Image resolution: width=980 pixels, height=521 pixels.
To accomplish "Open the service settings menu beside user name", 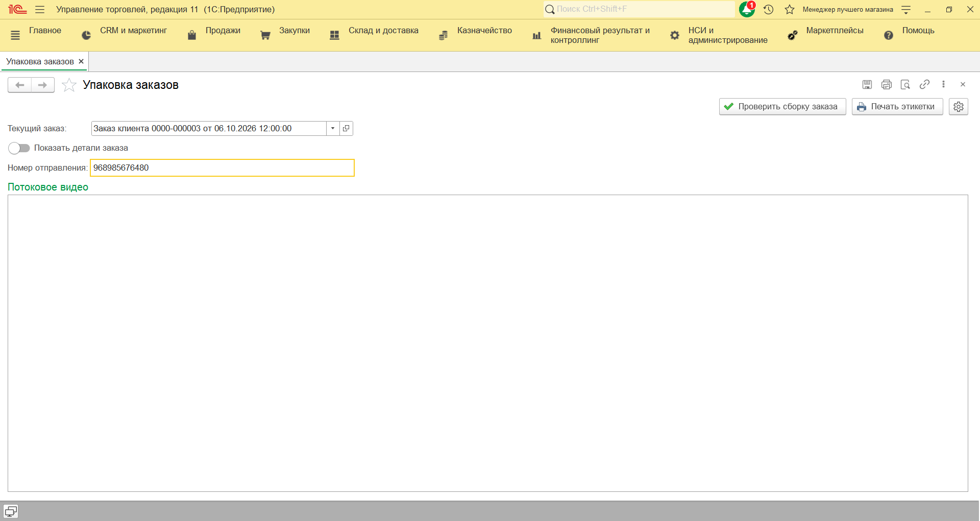I will coord(906,9).
